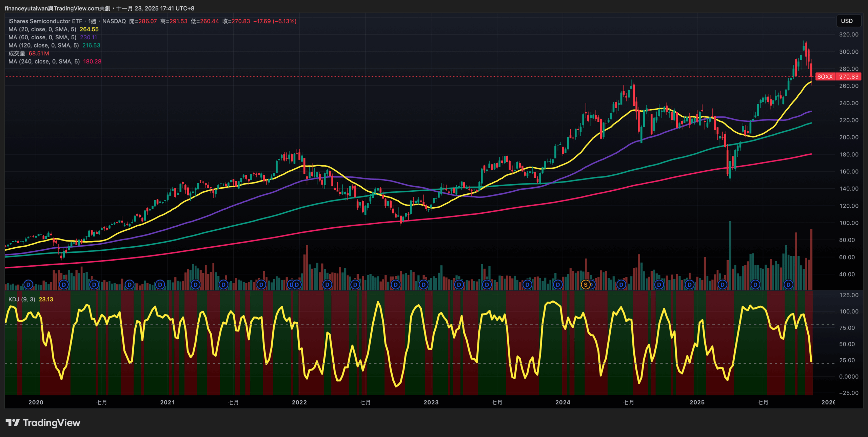The width and height of the screenshot is (868, 437).
Task: Click the iShares Semiconductor ETF symbol title
Action: pos(45,21)
